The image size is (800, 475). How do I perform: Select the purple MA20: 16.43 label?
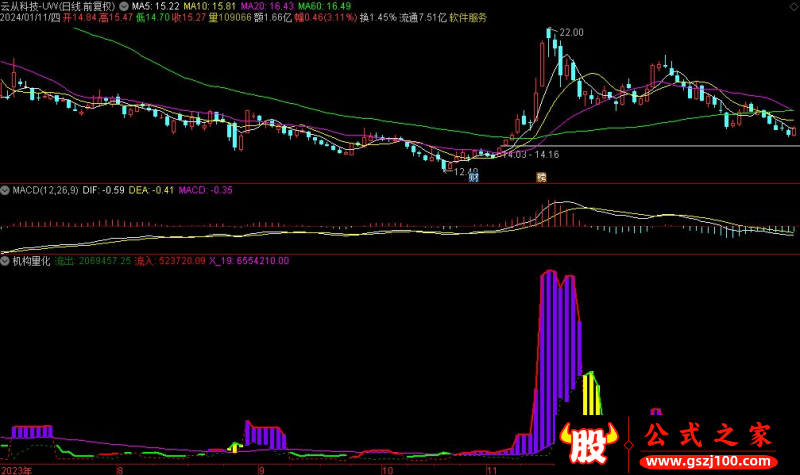pos(267,7)
